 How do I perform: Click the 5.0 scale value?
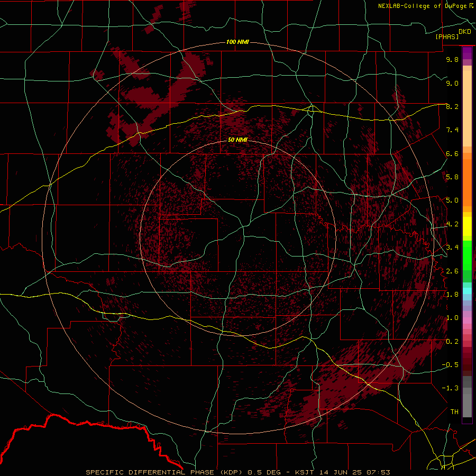tap(452, 200)
